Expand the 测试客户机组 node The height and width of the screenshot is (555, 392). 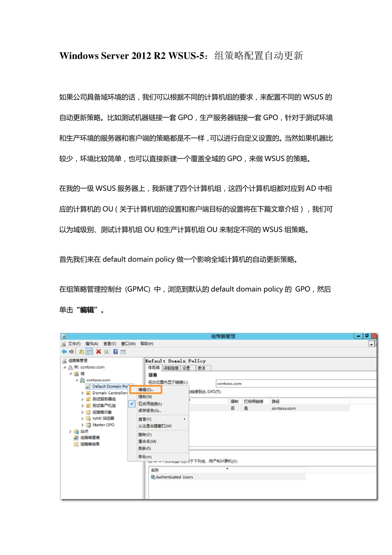point(83,406)
